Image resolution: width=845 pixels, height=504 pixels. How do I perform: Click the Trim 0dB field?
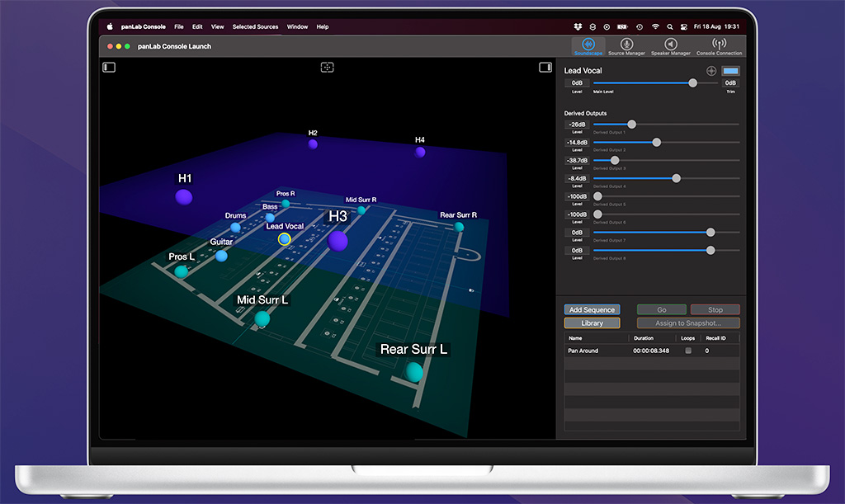tap(730, 83)
